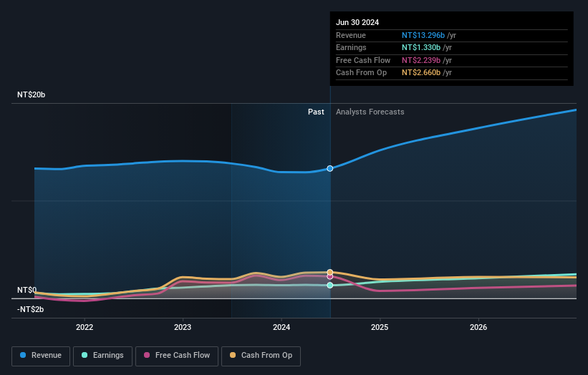
Task: Click the NT$2.239b free cash flow value
Action: (420, 60)
